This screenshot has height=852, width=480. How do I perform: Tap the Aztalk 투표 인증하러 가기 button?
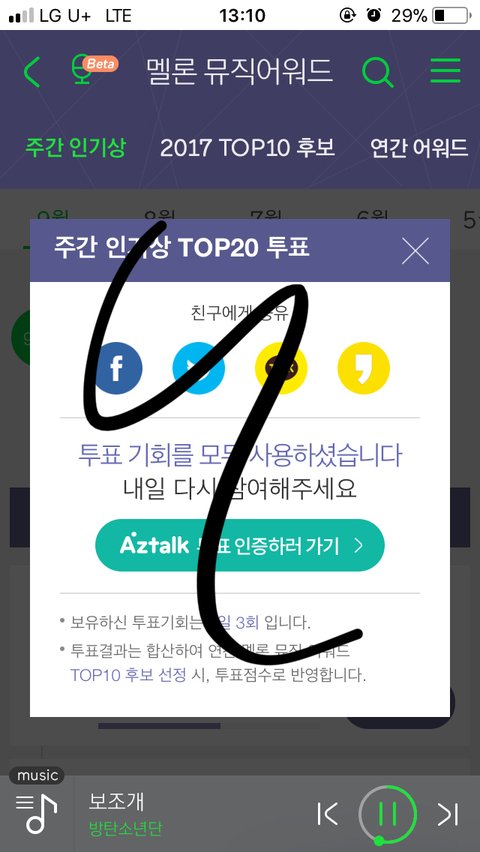coord(240,545)
